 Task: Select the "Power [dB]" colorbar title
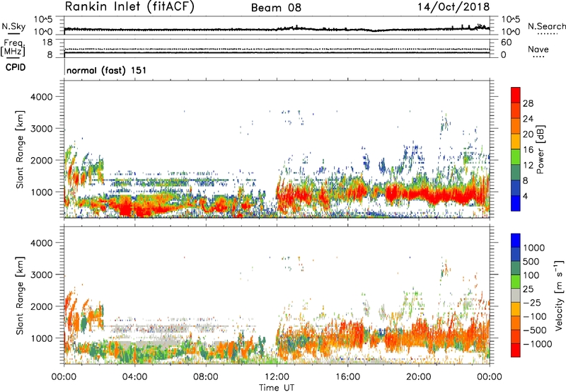[540, 149]
